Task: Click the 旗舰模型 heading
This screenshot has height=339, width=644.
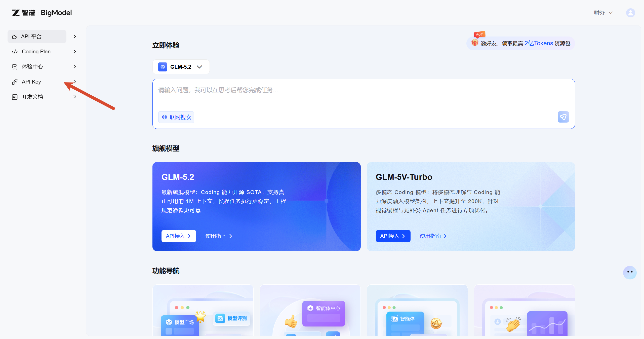Action: pyautogui.click(x=166, y=148)
